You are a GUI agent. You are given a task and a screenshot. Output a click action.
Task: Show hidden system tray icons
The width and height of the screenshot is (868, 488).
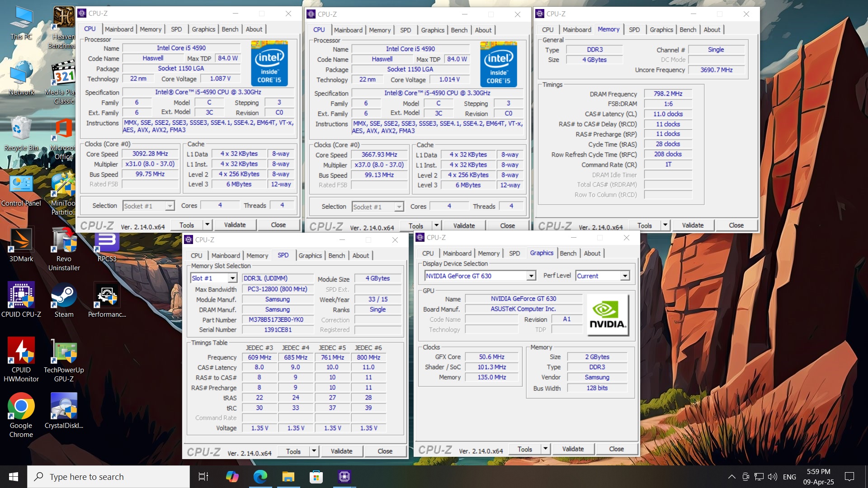[x=731, y=477]
